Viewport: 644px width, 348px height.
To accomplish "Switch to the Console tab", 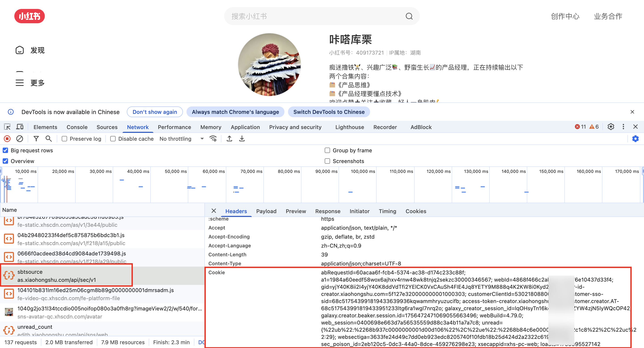I will click(x=77, y=127).
